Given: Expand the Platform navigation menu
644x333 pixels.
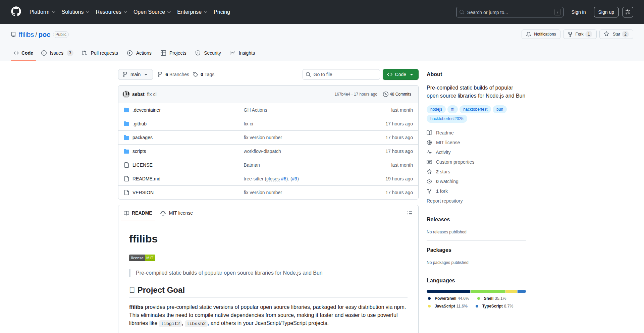Looking at the screenshot, I should tap(42, 12).
